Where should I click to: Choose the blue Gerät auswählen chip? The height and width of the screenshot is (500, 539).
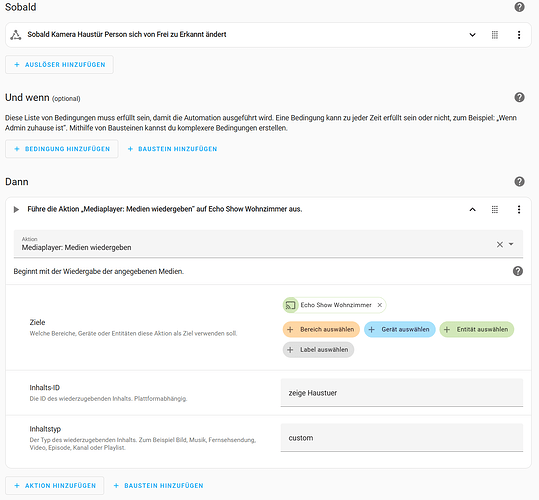point(399,330)
